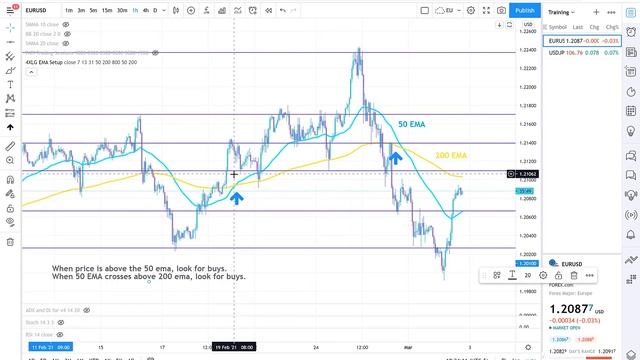Toggle visibility of Stoch 14 indicator
Screen dimensions: 640x360
point(61,322)
